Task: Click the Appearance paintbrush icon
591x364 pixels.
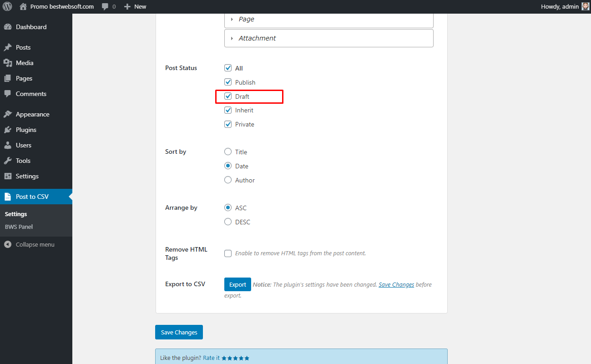Action: point(8,114)
